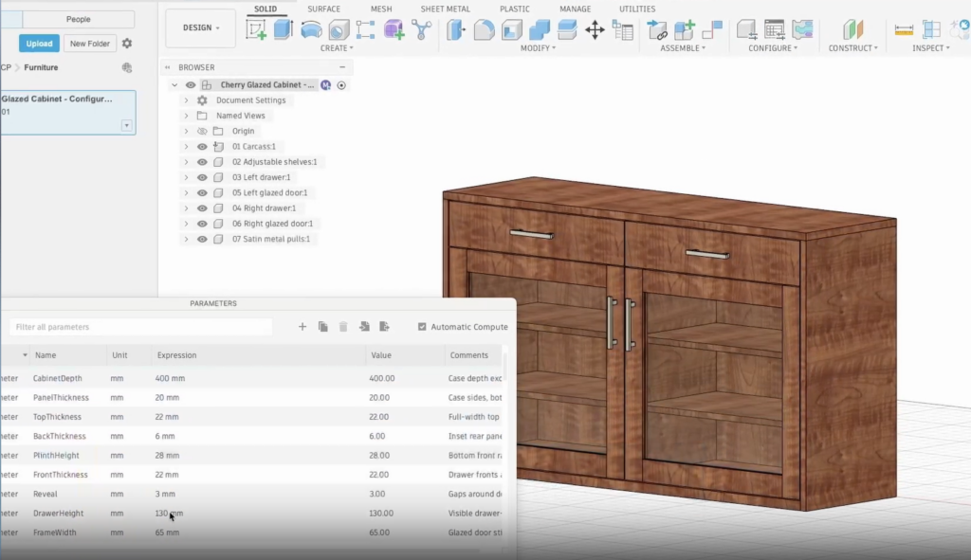Select the Derive tool in Create
The width and height of the screenshot is (971, 560).
coord(421,29)
